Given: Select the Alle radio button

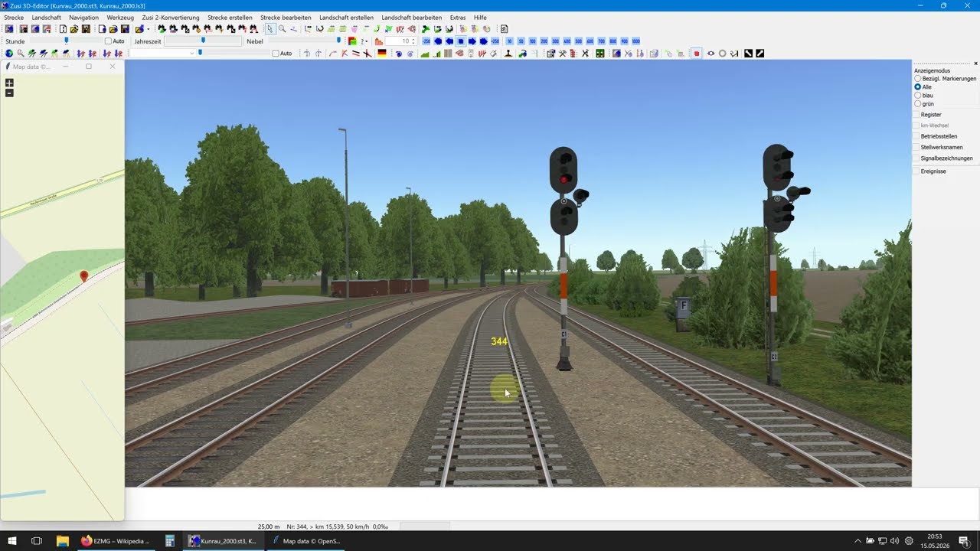Looking at the screenshot, I should 918,87.
